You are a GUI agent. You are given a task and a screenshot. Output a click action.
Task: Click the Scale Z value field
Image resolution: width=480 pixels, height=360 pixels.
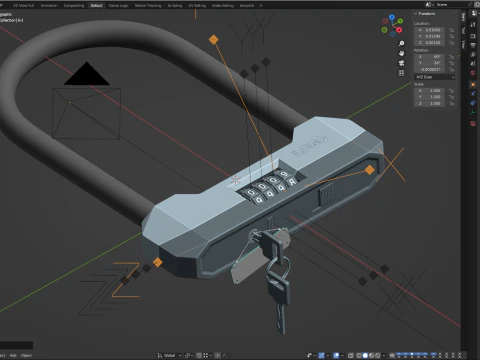pos(430,103)
